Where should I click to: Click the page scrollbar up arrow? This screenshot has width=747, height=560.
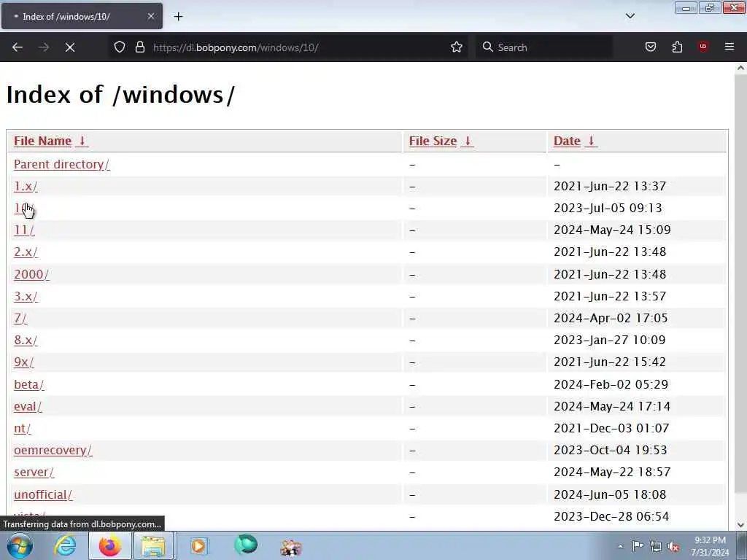click(740, 68)
